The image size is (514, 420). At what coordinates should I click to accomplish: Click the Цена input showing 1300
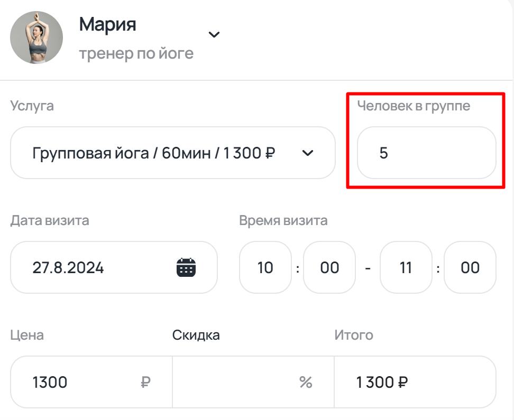point(63,381)
